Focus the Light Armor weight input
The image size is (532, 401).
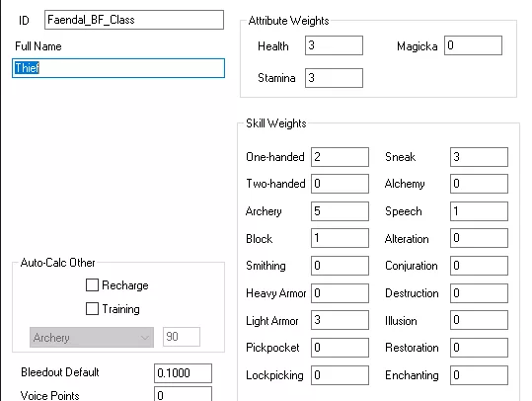[x=340, y=320]
